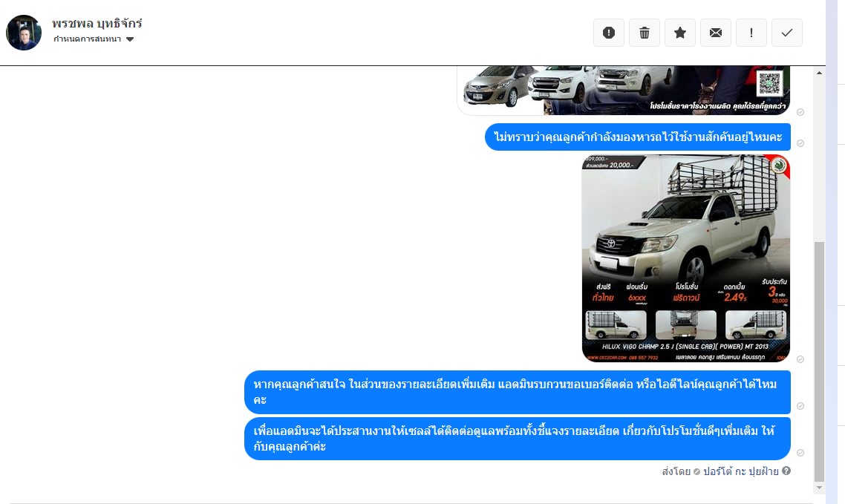Click the delivered check icon beside the pickup image
Screen dimensions: 845x504
click(x=800, y=359)
